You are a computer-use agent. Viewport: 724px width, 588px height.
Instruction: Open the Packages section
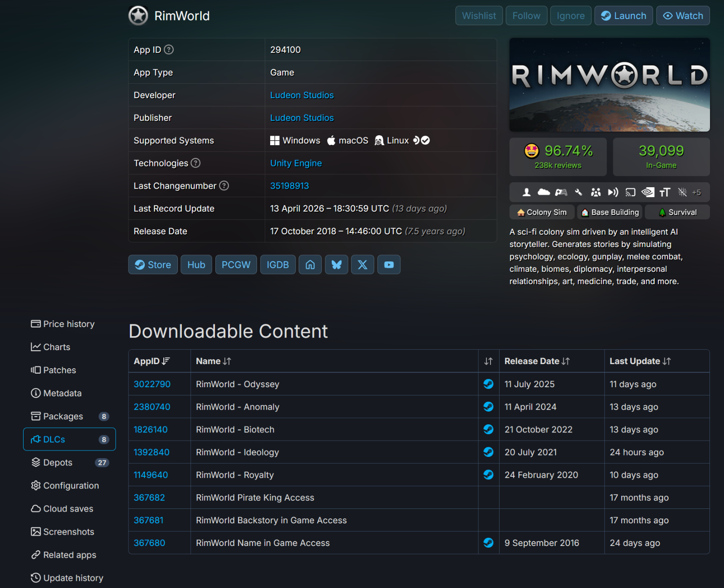click(69, 416)
